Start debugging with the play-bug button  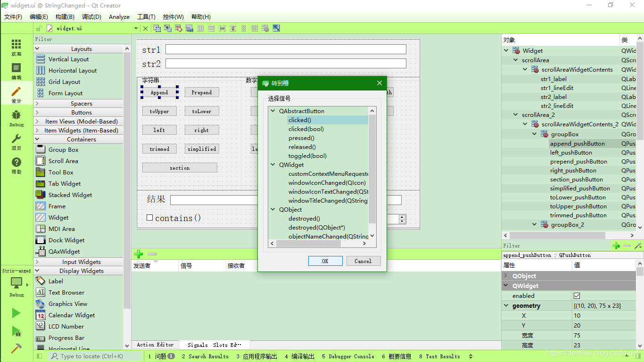[17, 331]
